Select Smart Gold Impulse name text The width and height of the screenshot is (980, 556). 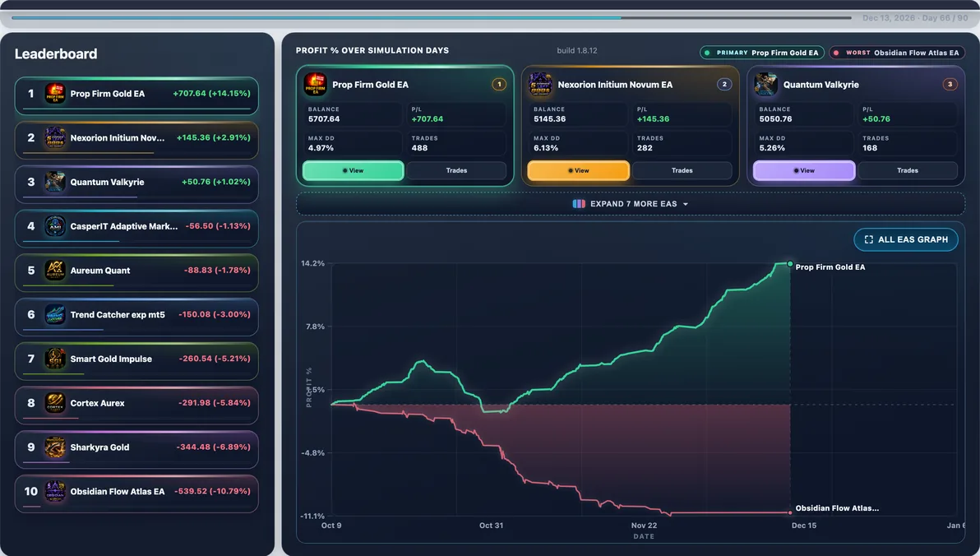coord(111,359)
